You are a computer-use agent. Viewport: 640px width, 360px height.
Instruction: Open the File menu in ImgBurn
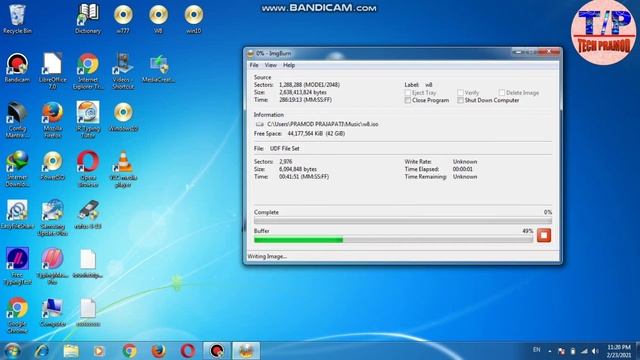click(254, 65)
